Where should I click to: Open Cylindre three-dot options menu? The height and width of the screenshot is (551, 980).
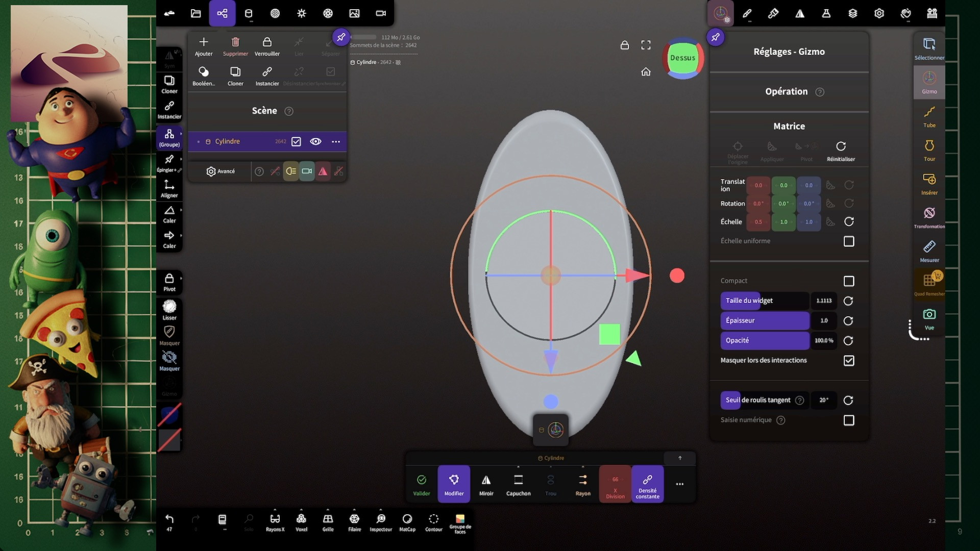pos(335,141)
